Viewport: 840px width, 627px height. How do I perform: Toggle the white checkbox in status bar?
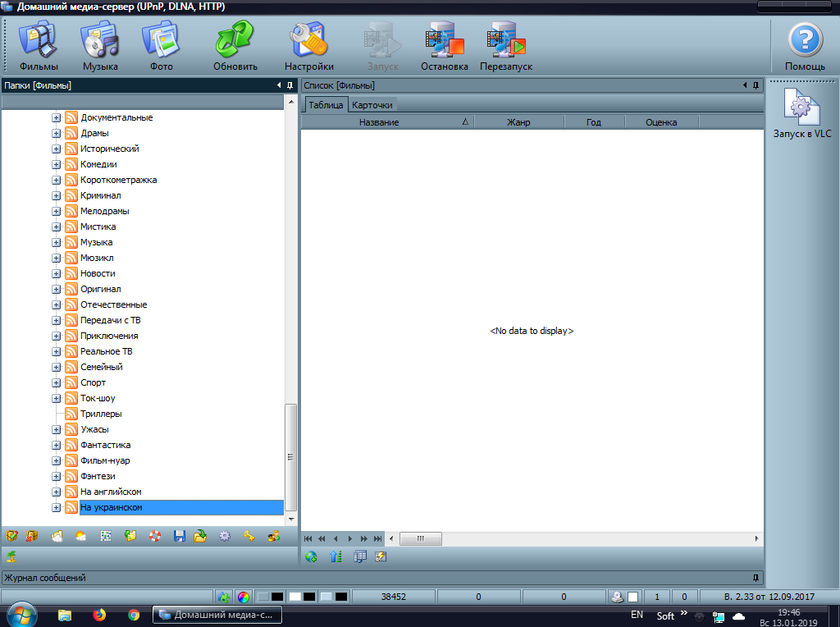pyautogui.click(x=632, y=596)
